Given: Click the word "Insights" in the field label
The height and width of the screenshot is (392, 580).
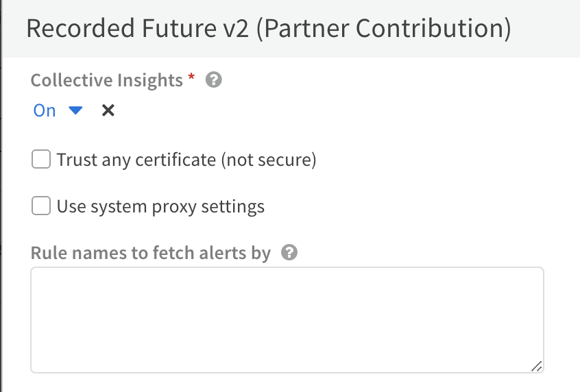Looking at the screenshot, I should pyautogui.click(x=149, y=80).
